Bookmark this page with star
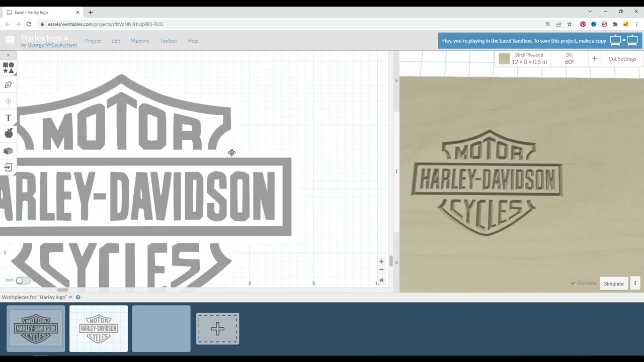Screen dimensions: 644x362 tap(570, 24)
